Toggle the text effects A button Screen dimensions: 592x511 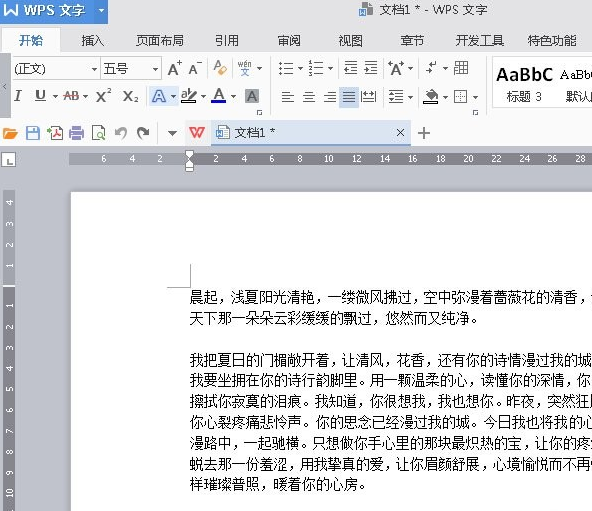[159, 96]
